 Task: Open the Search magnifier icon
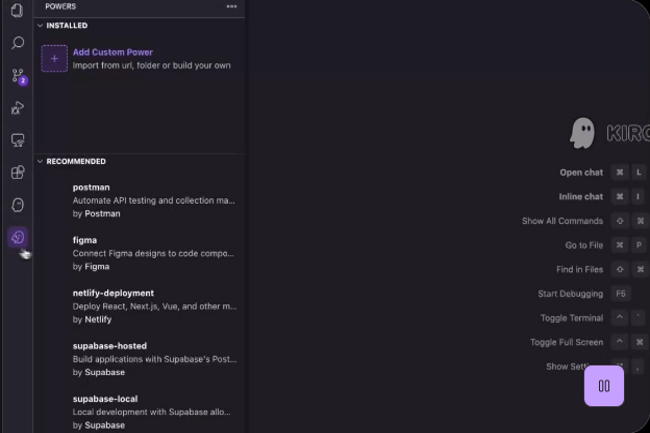click(x=17, y=43)
